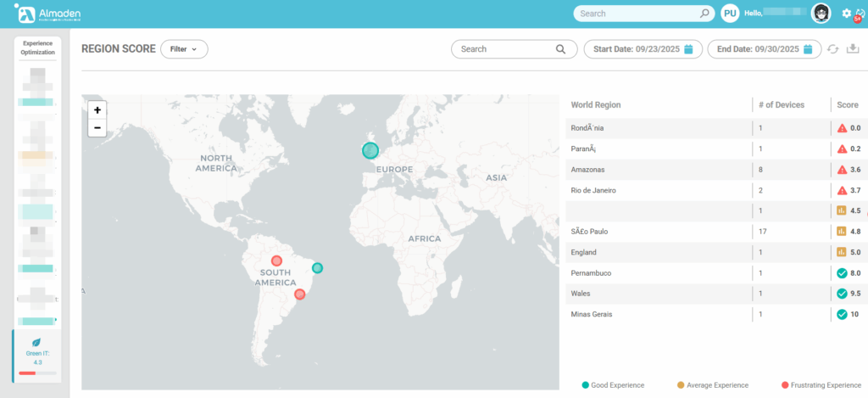The image size is (868, 398).
Task: Open the notifications bell with badge
Action: click(859, 14)
